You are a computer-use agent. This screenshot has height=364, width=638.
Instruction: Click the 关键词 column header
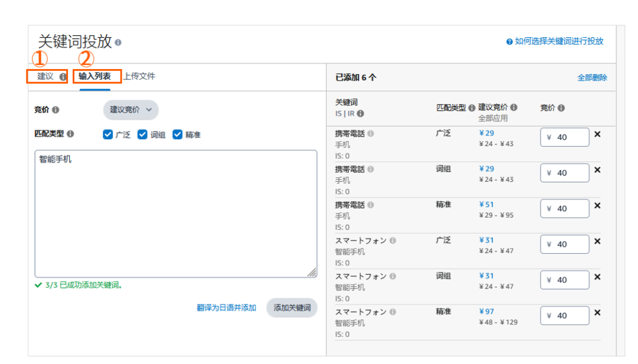click(346, 103)
